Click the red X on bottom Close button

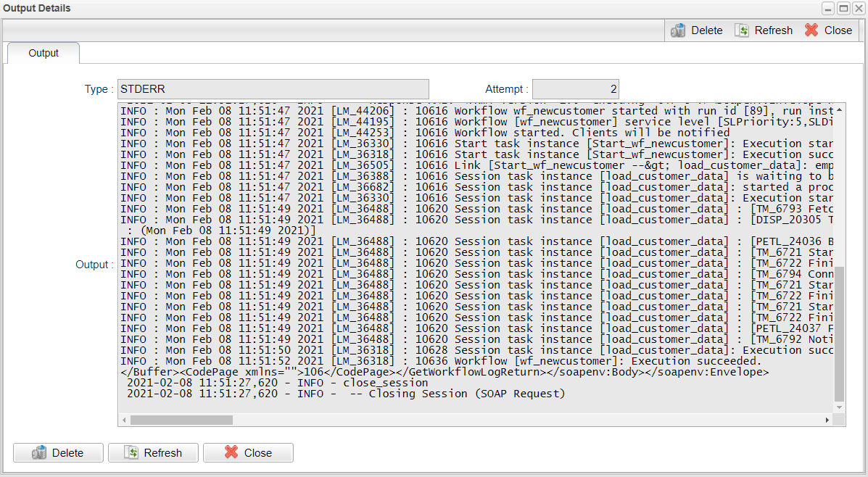(x=231, y=452)
